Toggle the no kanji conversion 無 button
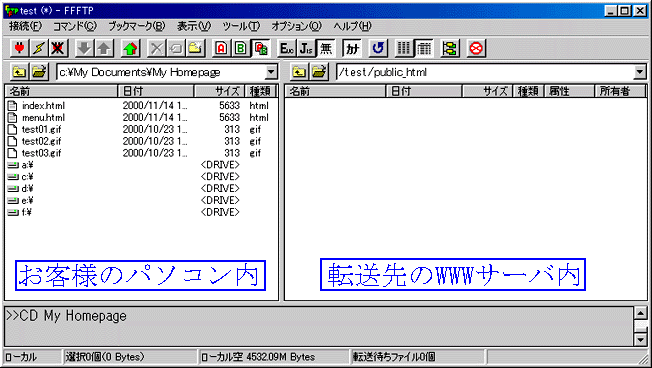Viewport: 652px width, 368px height. pos(326,49)
